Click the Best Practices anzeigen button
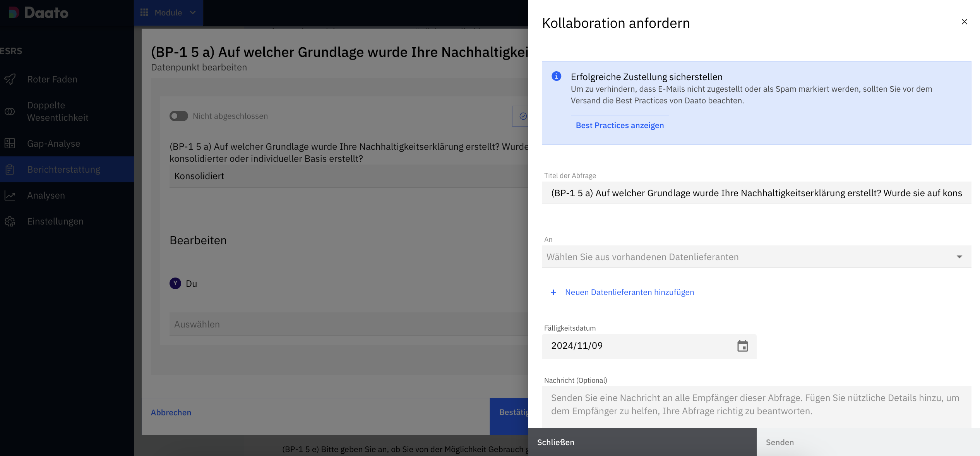Screen dimensions: 980x456 (620, 125)
